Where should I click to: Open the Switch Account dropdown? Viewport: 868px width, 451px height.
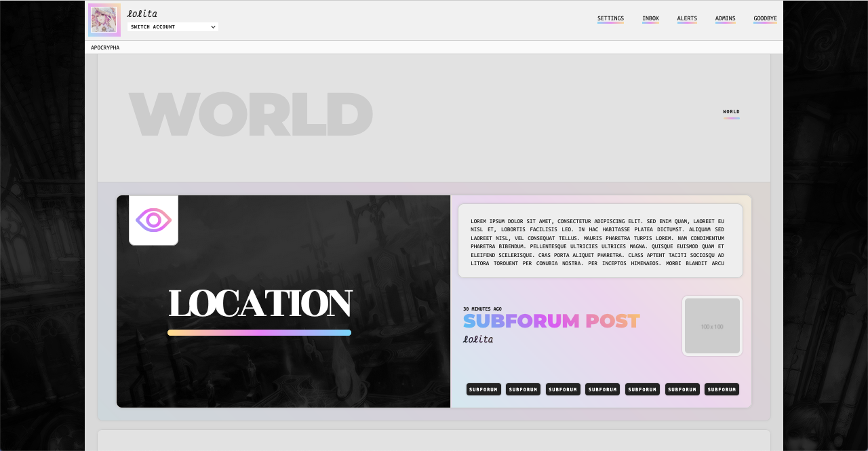point(172,27)
